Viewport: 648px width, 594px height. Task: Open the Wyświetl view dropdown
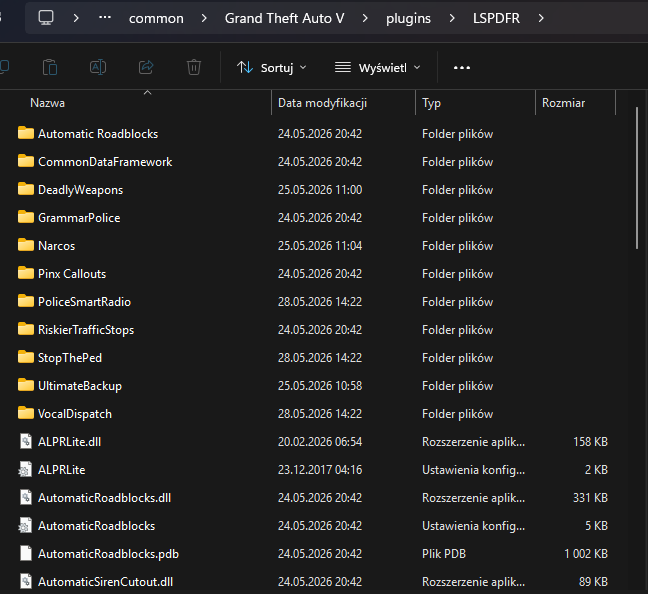[x=377, y=67]
